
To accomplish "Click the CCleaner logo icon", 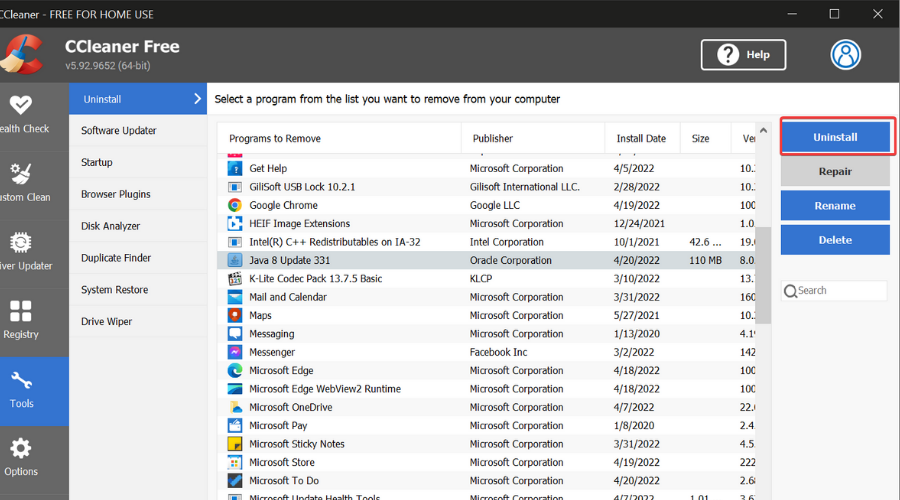I will [22, 55].
